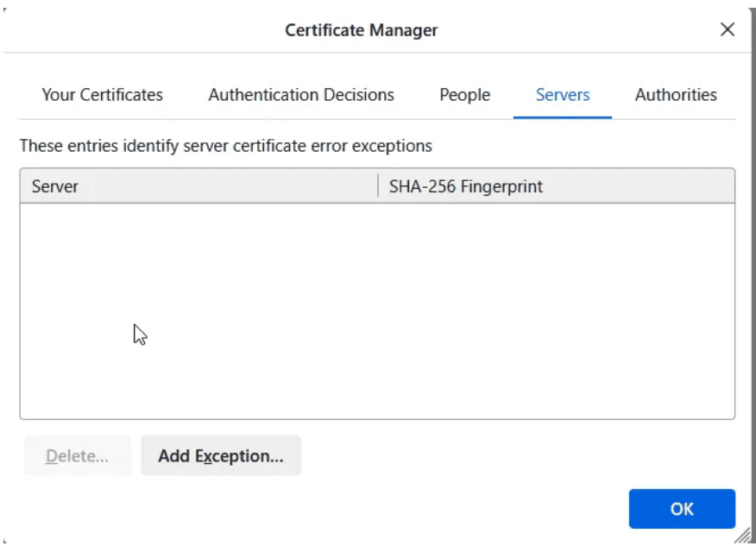Select the People tab
Viewport: 756px width, 546px height.
tap(464, 95)
